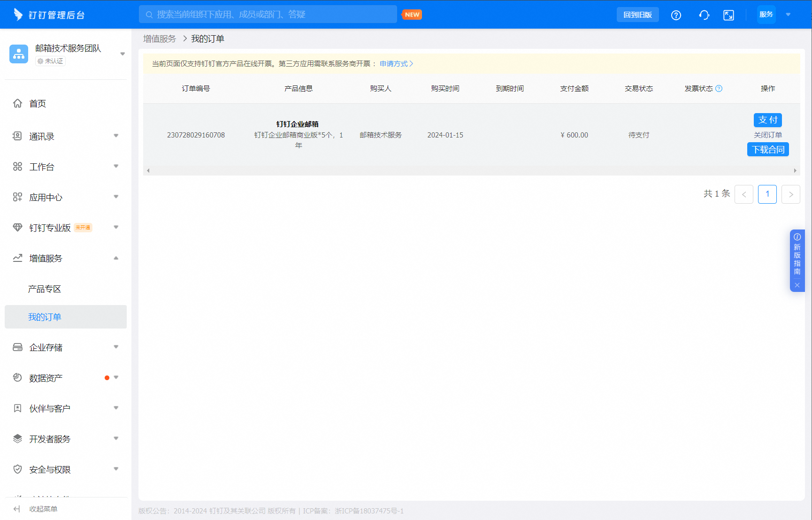Click the 未认证 certification badge
Viewport: 812px width, 520px height.
click(50, 61)
